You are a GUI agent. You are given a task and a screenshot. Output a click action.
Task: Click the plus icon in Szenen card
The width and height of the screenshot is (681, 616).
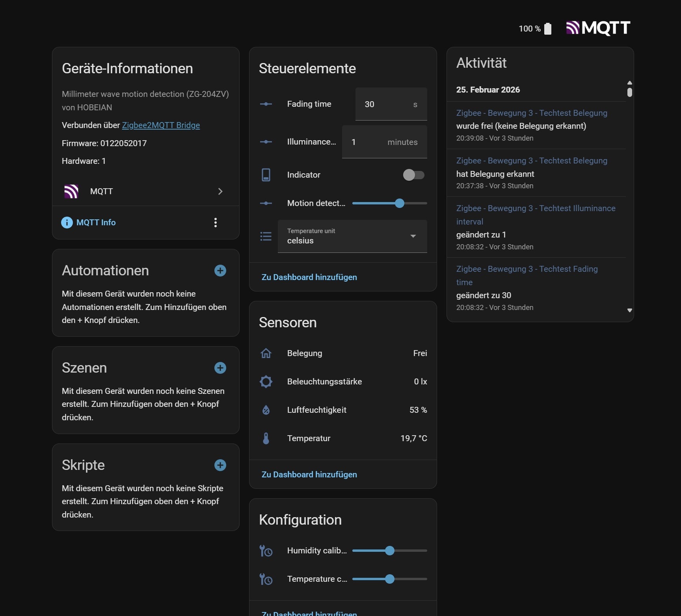click(220, 368)
